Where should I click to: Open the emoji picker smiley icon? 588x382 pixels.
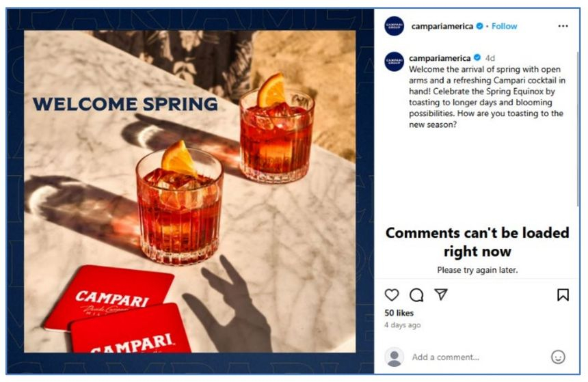(x=558, y=357)
